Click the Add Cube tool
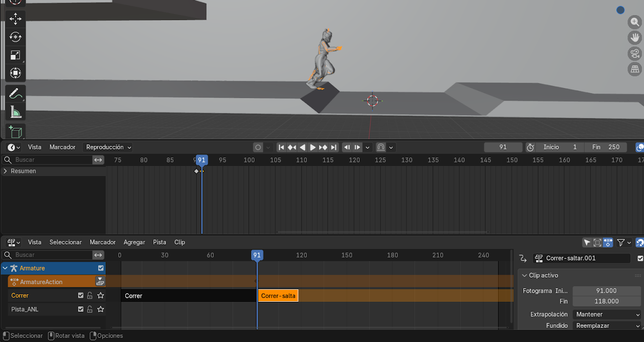The image size is (644, 342). coord(15,132)
